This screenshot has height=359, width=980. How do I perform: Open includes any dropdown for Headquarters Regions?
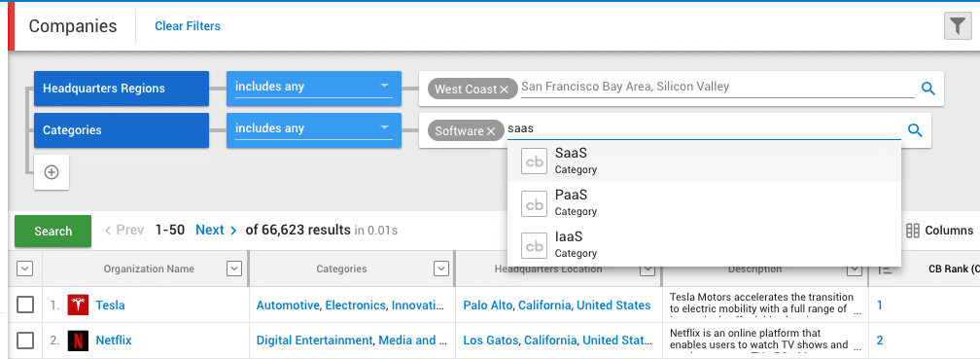[314, 89]
